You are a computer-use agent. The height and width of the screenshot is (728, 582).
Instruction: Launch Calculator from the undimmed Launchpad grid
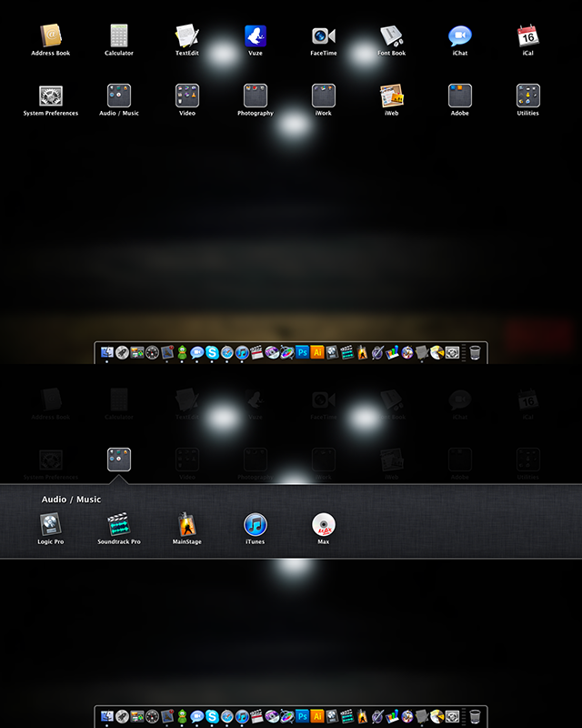[x=119, y=35]
